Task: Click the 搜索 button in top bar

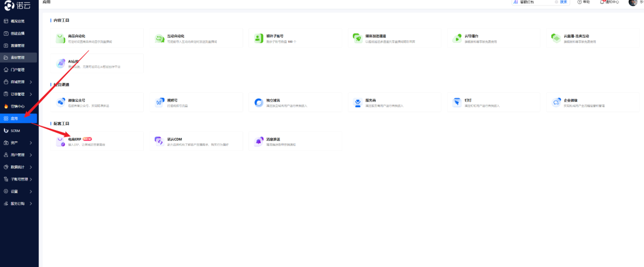Action: (564, 2)
